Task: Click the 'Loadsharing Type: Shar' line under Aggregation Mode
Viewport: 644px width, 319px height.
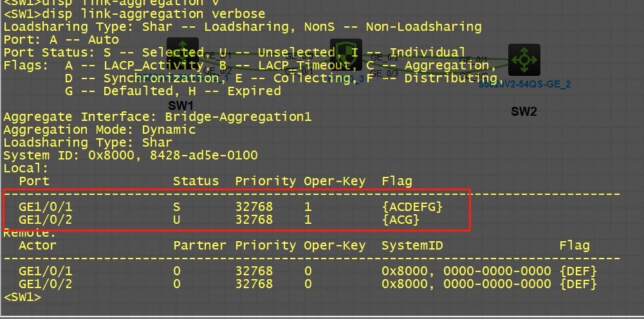Action: (x=87, y=143)
